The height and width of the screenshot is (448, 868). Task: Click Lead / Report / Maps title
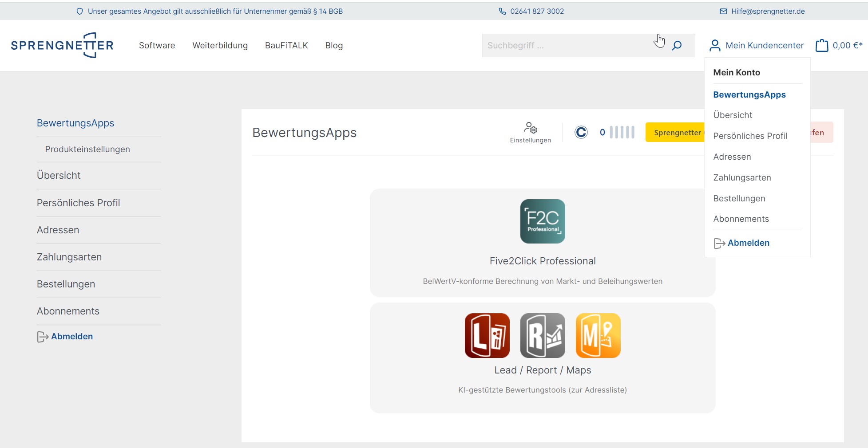(543, 370)
